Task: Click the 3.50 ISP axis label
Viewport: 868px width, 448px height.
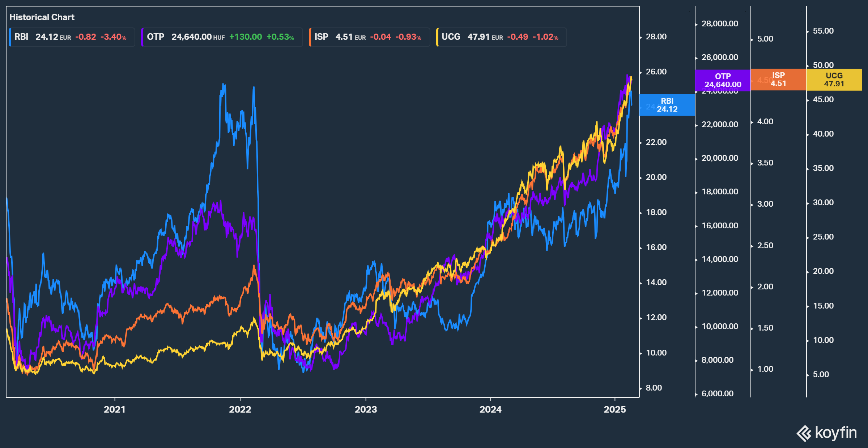Action: tap(765, 163)
